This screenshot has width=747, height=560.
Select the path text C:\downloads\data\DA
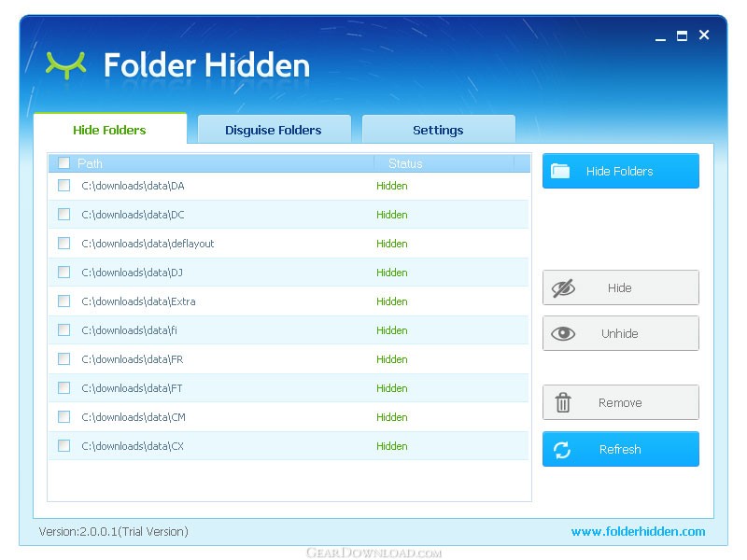[x=133, y=186]
